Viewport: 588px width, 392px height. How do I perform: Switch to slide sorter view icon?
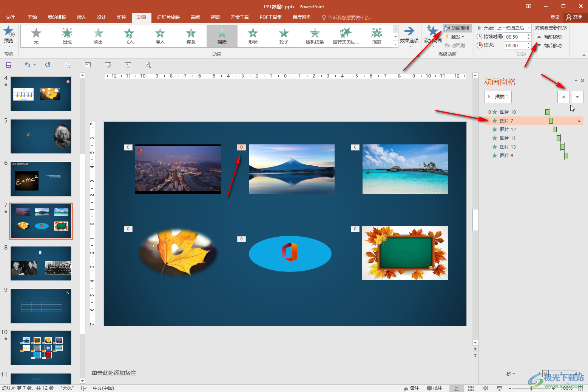[471, 388]
